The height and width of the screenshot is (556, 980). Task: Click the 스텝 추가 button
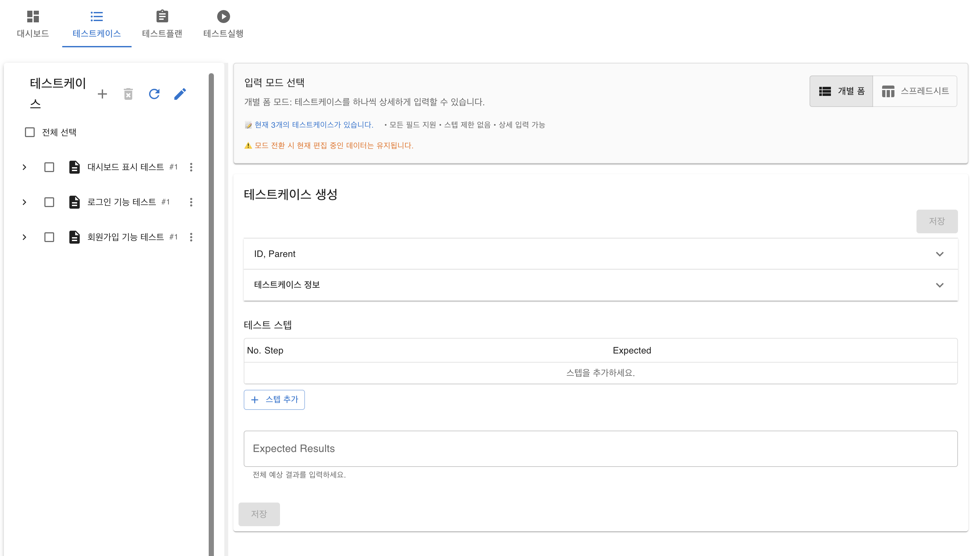point(274,400)
